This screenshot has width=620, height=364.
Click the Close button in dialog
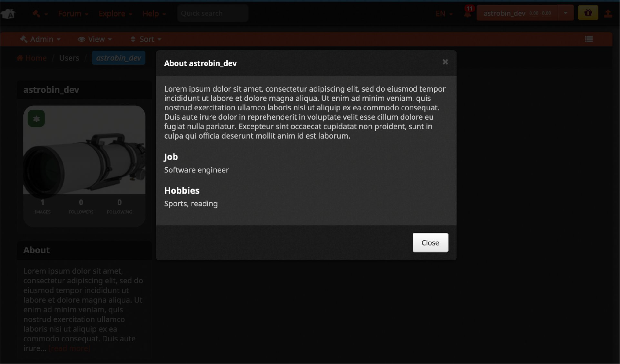click(x=430, y=243)
